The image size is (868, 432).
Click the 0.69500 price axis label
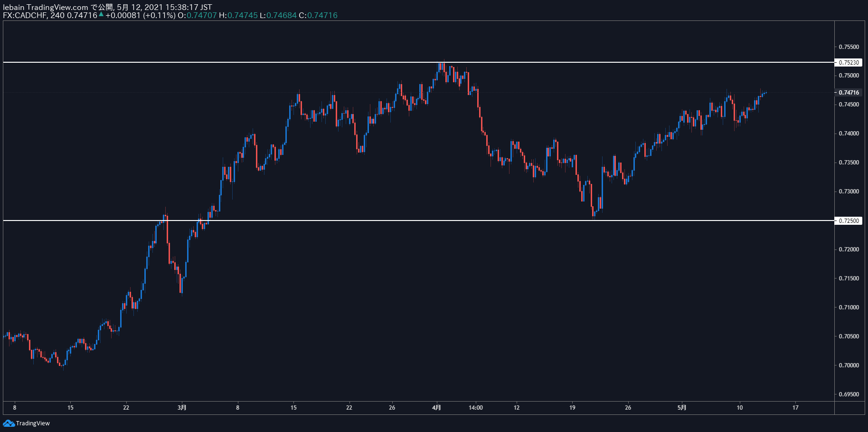point(849,394)
